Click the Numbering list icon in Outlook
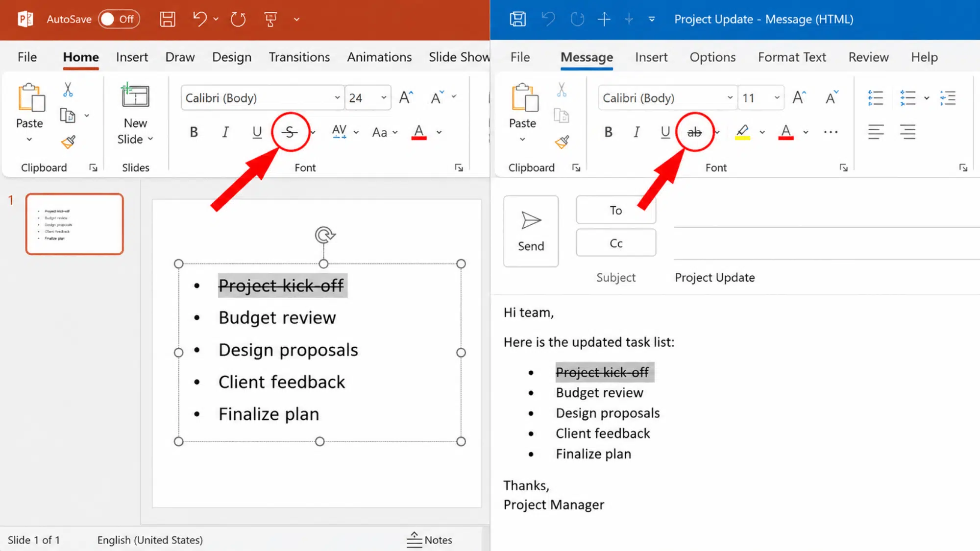The image size is (980, 551). pyautogui.click(x=908, y=98)
